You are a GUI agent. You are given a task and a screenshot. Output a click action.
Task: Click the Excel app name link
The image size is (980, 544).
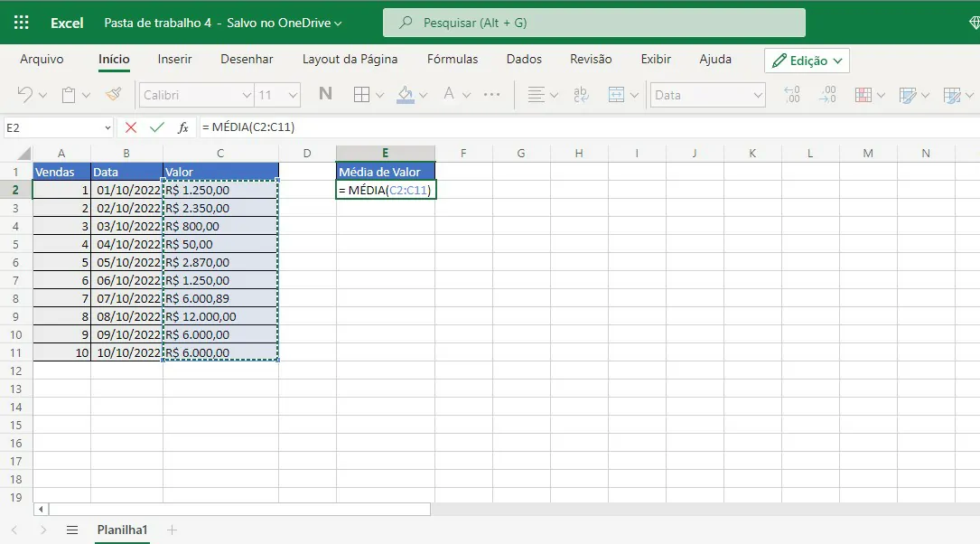click(67, 23)
